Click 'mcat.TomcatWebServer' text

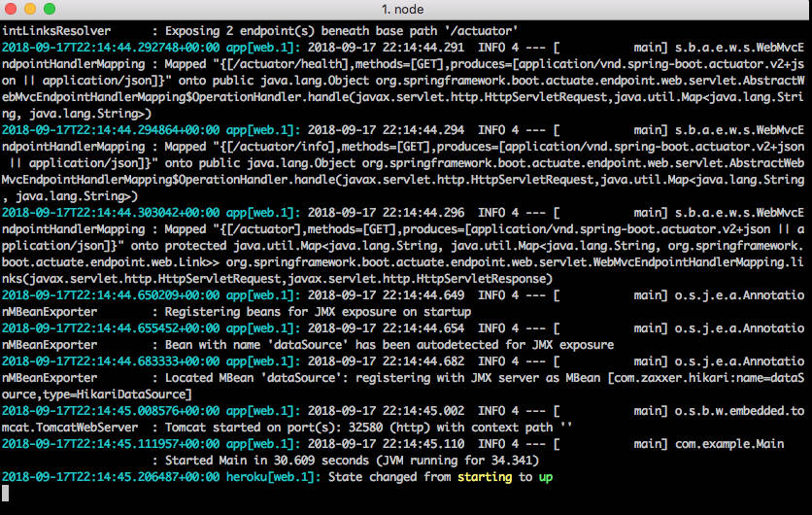pyautogui.click(x=70, y=428)
